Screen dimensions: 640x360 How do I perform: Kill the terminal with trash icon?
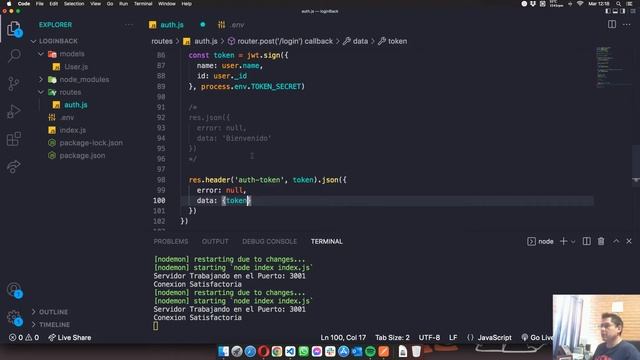click(x=601, y=241)
